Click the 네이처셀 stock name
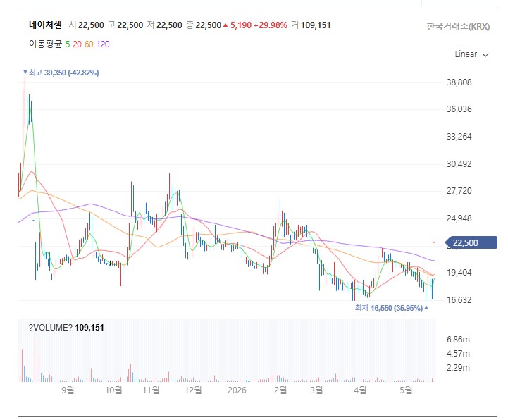 (45, 25)
